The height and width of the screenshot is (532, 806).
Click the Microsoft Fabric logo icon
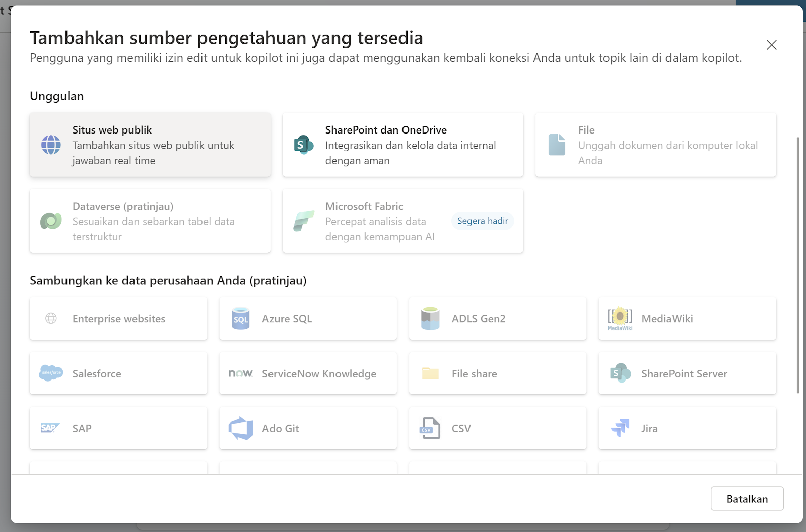click(304, 221)
